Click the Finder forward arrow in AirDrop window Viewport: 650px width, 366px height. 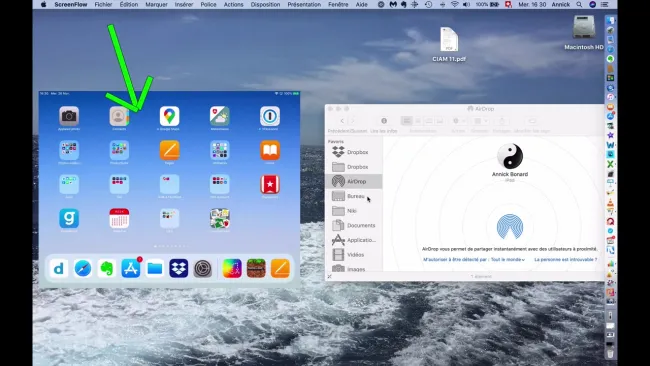pyautogui.click(x=353, y=121)
